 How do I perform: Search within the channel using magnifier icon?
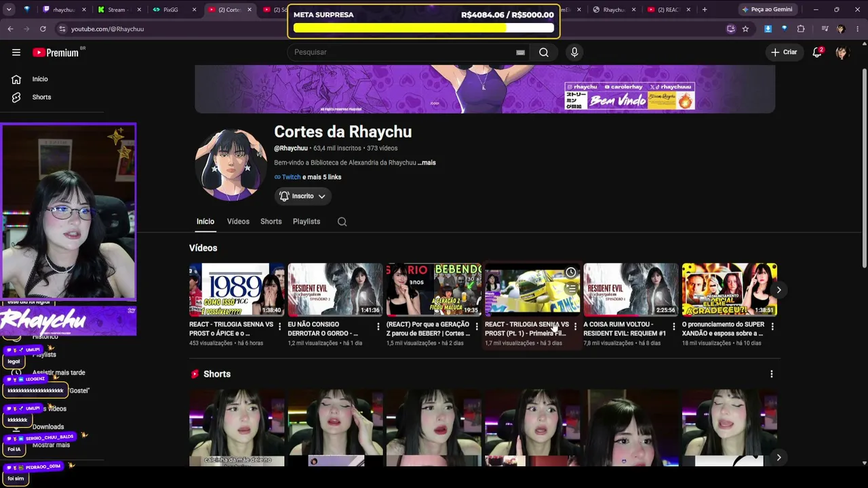pyautogui.click(x=342, y=222)
